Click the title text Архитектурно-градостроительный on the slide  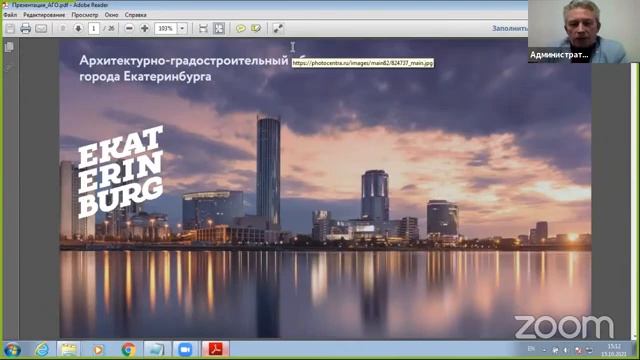[x=184, y=60]
